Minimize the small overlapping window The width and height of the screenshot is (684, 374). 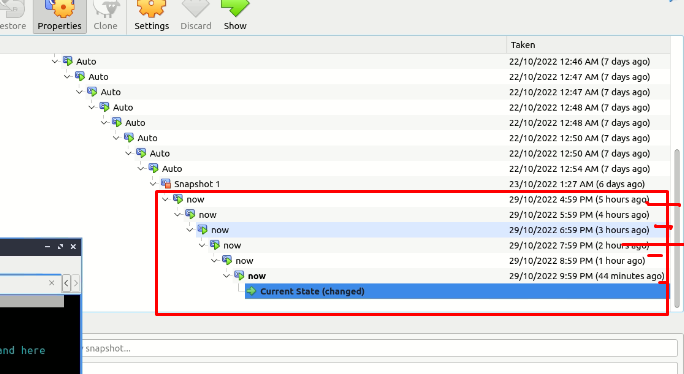[47, 247]
